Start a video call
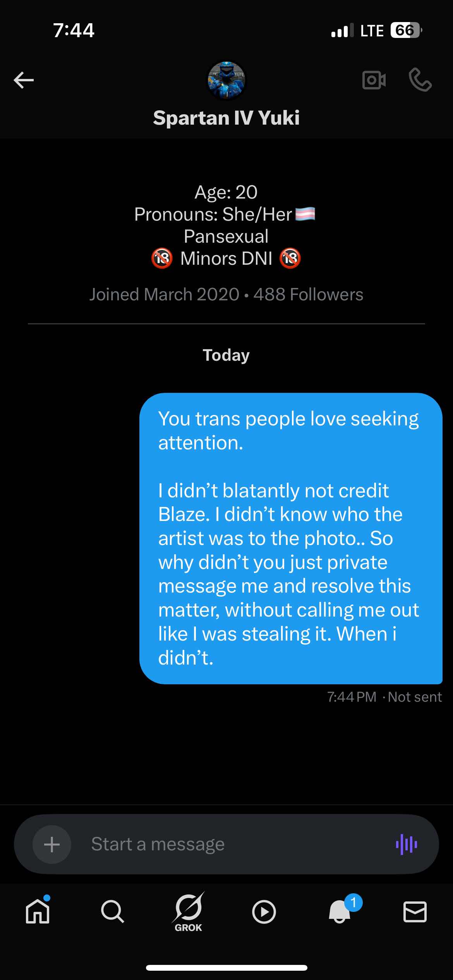 374,80
